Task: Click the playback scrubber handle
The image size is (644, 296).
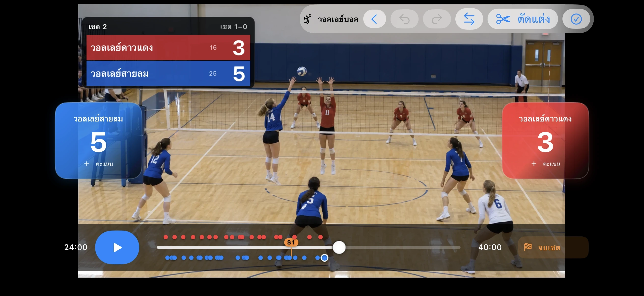Action: (339, 247)
